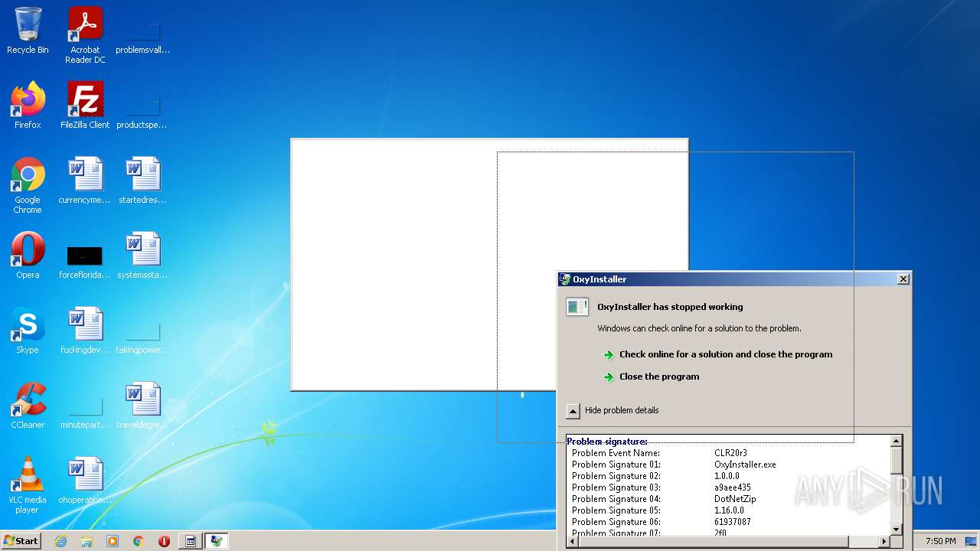980x551 pixels.
Task: Open Skype desktop shortcut
Action: pos(28,331)
